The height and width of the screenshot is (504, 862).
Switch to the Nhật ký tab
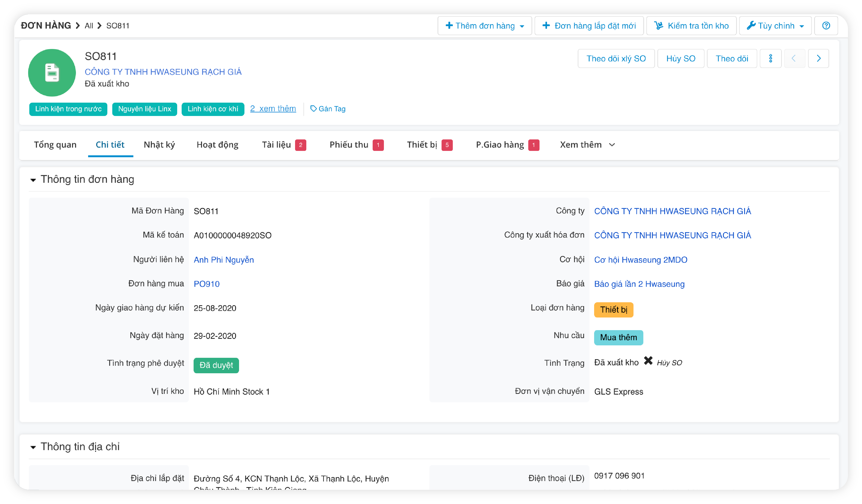(159, 145)
